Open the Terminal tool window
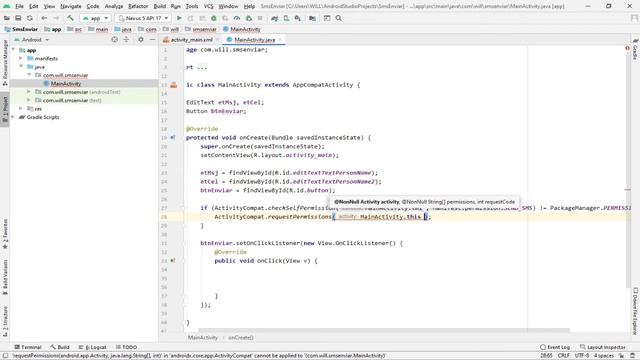Image resolution: width=640 pixels, height=360 pixels. [28, 347]
